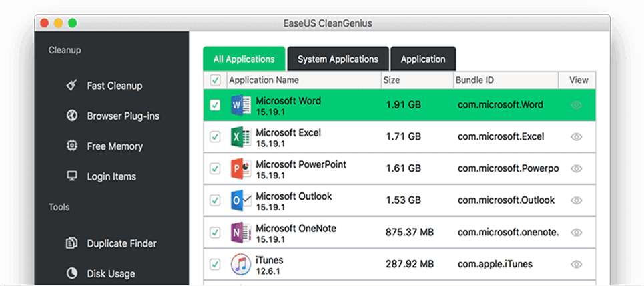
Task: Click the Fast Cleanup broom icon
Action: point(72,85)
